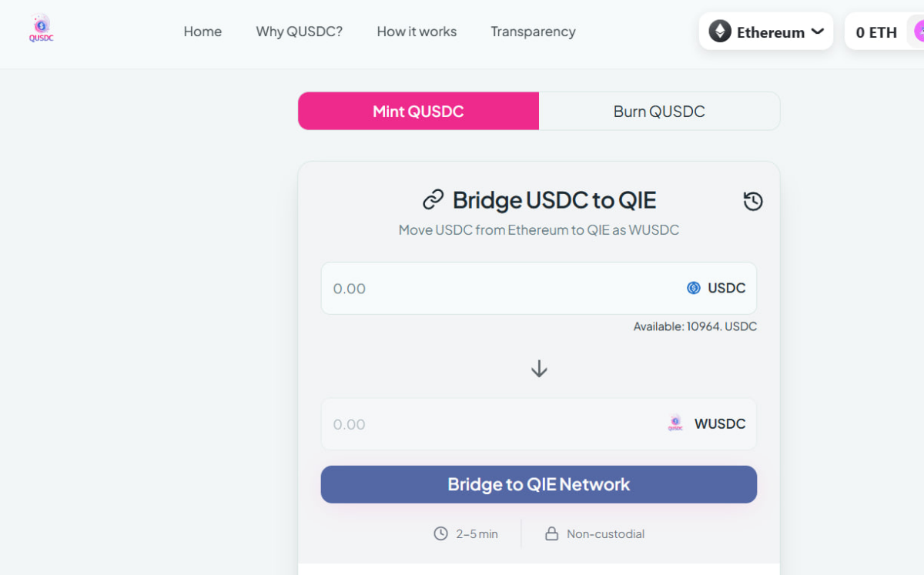This screenshot has width=924, height=575.
Task: Click the WUSDC token icon
Action: click(x=675, y=423)
